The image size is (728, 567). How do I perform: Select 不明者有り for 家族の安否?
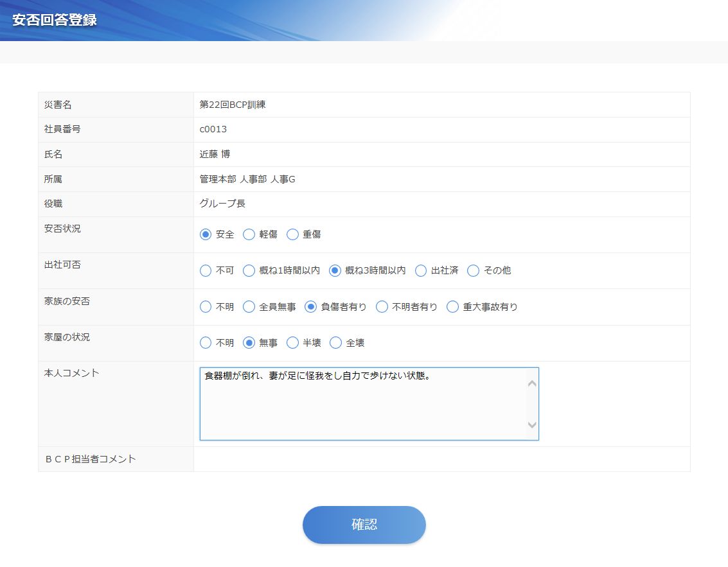[x=382, y=307]
